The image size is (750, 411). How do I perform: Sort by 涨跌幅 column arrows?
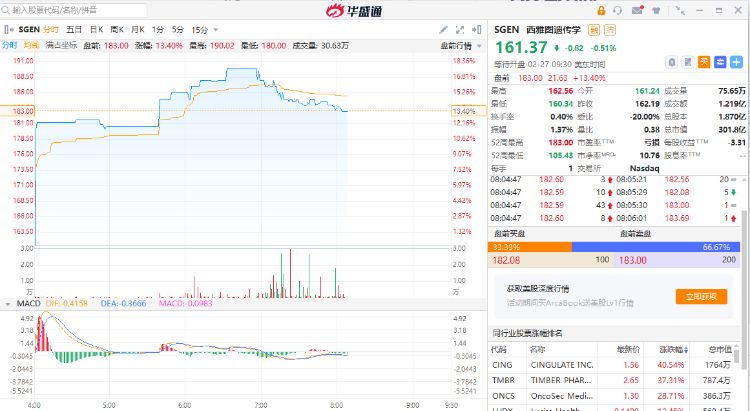(x=686, y=350)
